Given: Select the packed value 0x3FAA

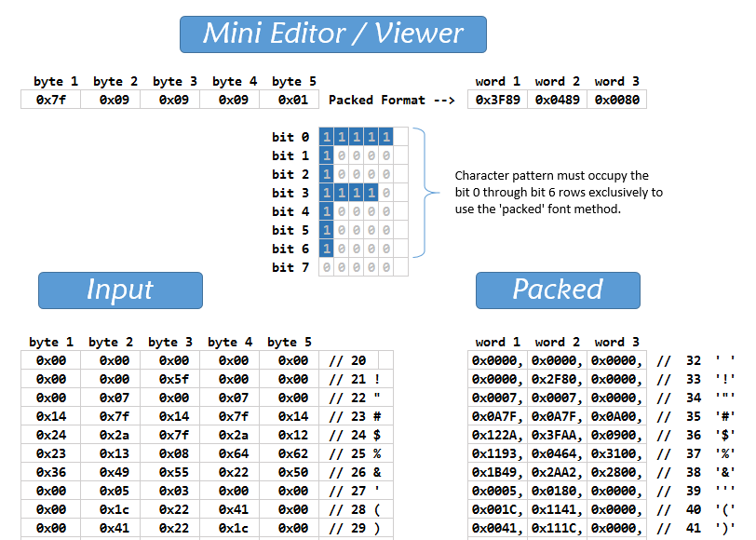Looking at the screenshot, I should [558, 435].
